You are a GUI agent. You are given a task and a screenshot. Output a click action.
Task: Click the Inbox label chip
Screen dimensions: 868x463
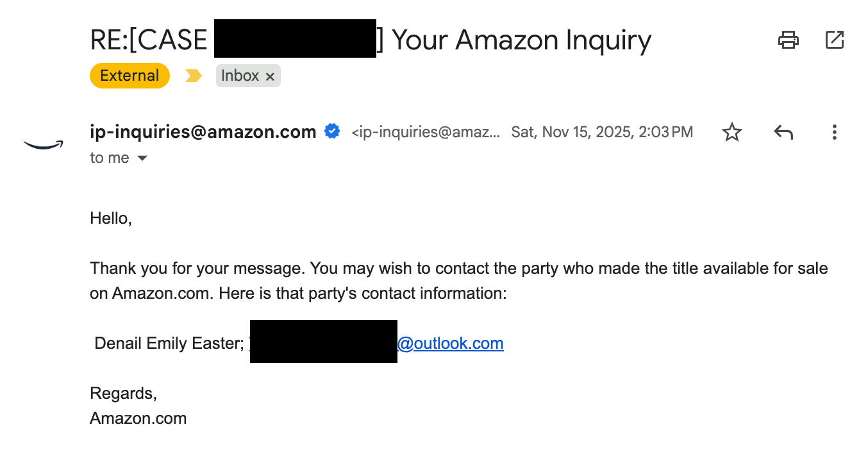point(240,76)
